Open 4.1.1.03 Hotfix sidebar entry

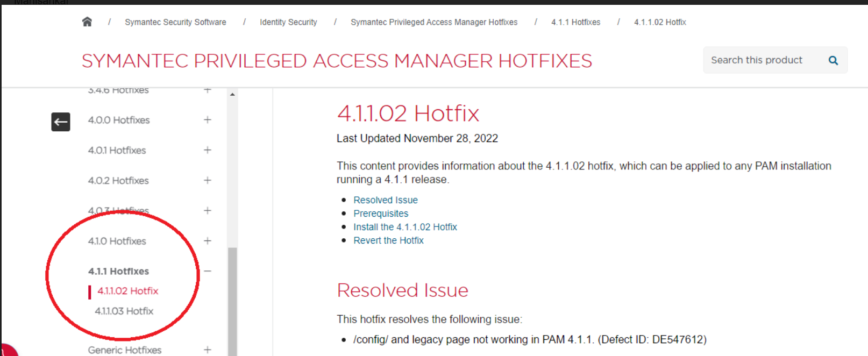click(124, 311)
